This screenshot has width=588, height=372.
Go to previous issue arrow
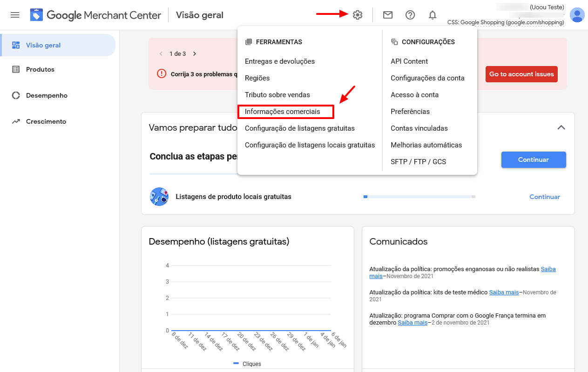coord(161,53)
